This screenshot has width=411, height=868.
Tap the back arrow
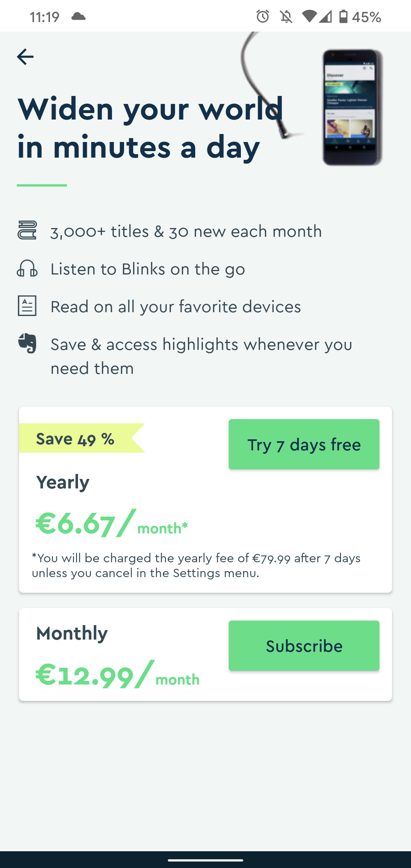[x=25, y=56]
